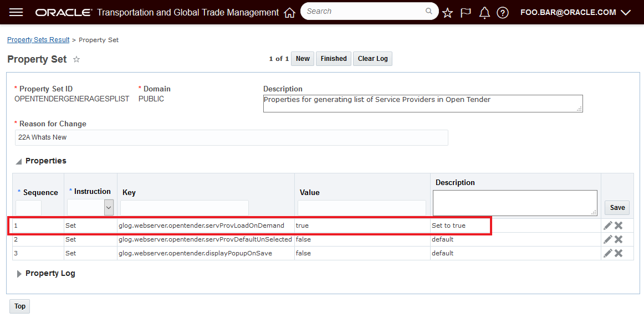This screenshot has height=318, width=644.
Task: Open the notifications bell
Action: pyautogui.click(x=484, y=12)
